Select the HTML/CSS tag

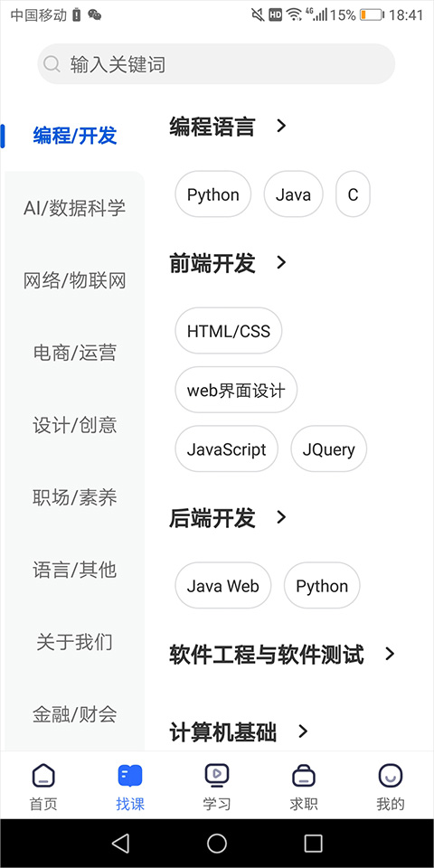229,331
